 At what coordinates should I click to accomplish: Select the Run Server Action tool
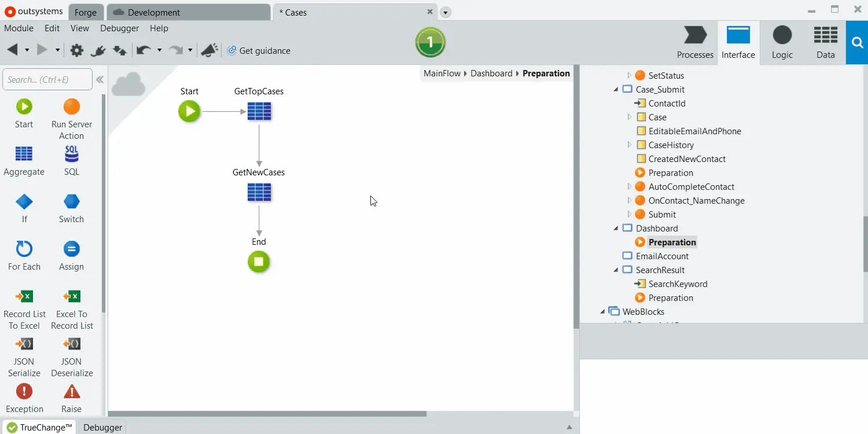(x=71, y=119)
